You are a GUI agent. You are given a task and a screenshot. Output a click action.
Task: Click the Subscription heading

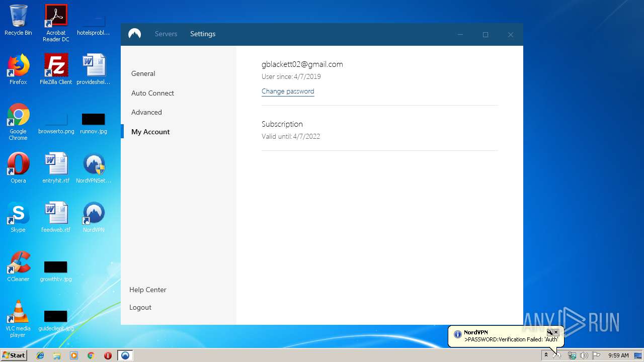coord(282,124)
